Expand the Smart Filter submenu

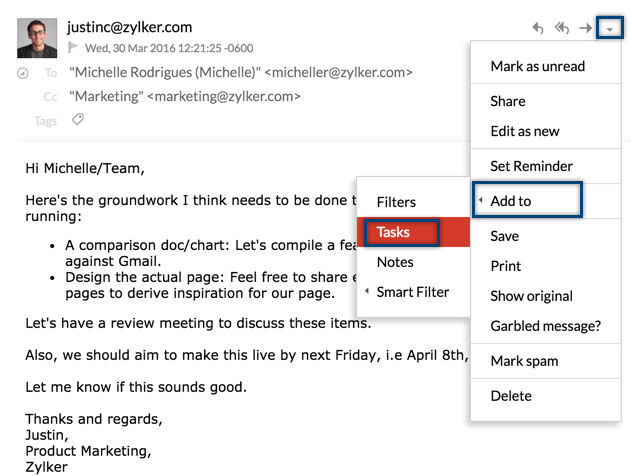pos(412,292)
